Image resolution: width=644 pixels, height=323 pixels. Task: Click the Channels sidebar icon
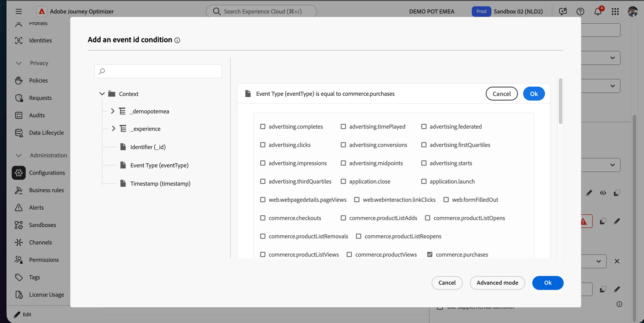[19, 242]
